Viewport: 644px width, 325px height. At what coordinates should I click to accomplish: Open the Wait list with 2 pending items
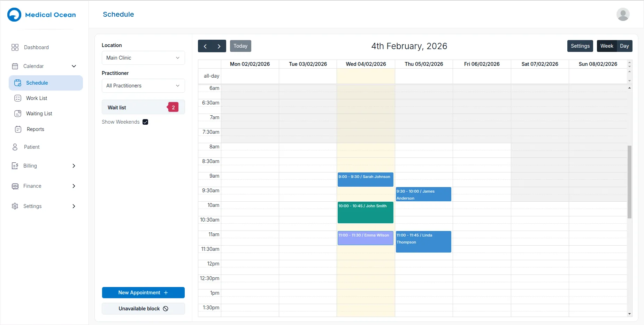(143, 107)
